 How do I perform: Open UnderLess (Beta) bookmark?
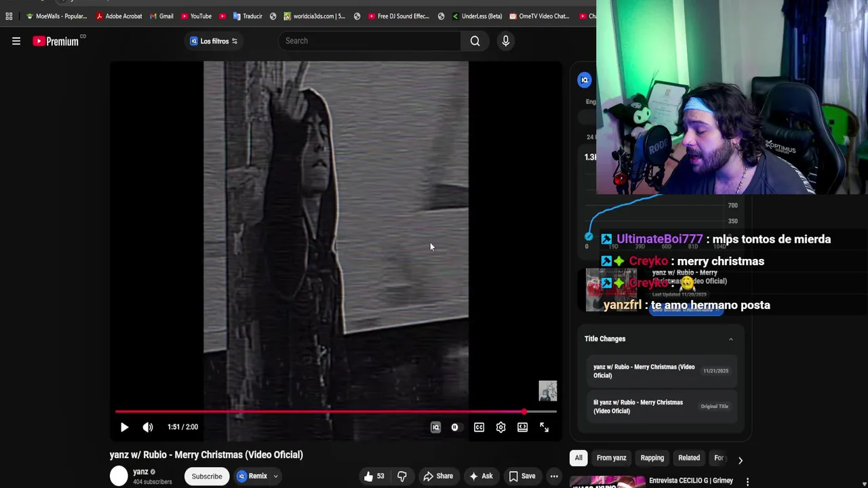477,16
